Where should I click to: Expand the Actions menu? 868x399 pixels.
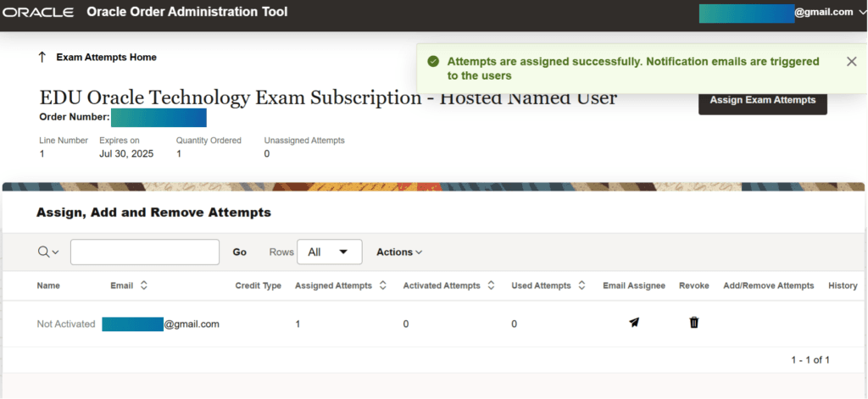[x=399, y=252]
